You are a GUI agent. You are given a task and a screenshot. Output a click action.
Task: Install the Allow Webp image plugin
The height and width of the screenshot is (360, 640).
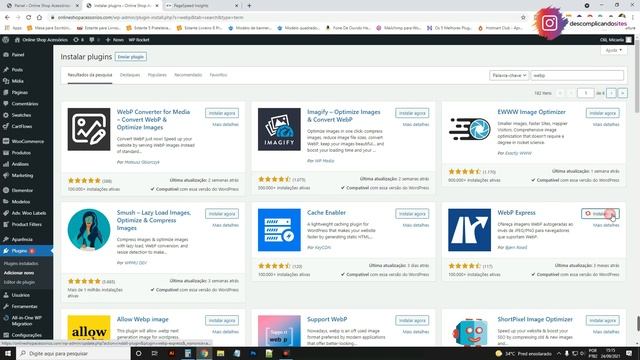coord(222,320)
